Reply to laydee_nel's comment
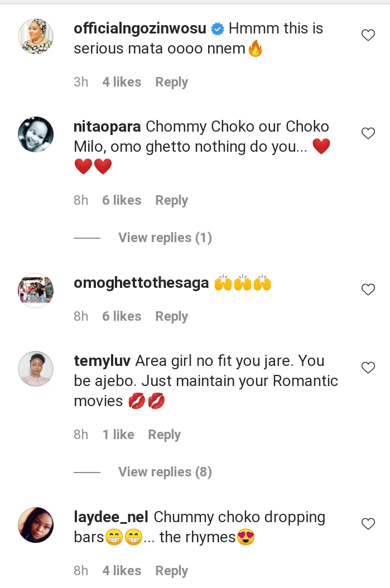The width and height of the screenshot is (390, 588). click(x=171, y=571)
